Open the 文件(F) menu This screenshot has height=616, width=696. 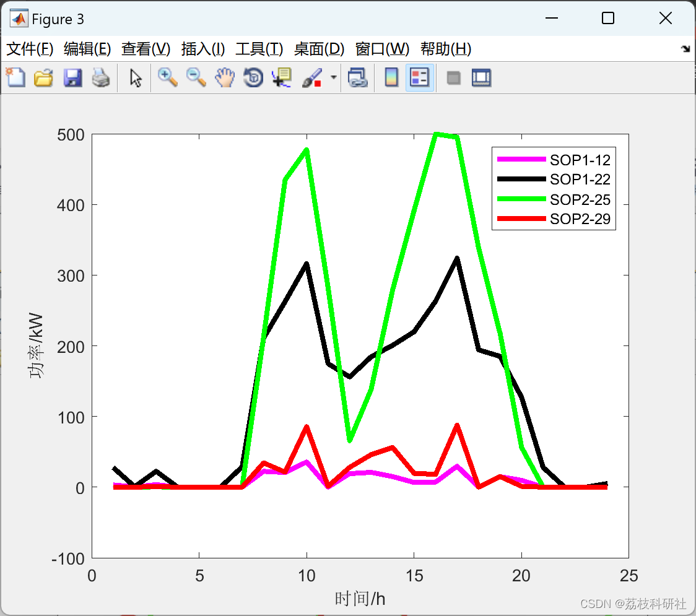click(x=30, y=49)
